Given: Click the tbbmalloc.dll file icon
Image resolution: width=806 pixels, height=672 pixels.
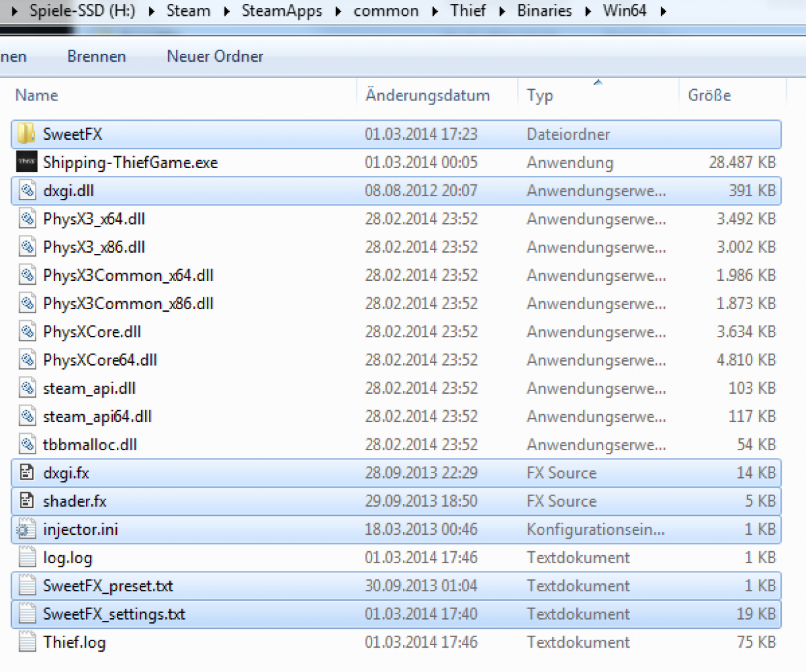Looking at the screenshot, I should click(x=27, y=444).
